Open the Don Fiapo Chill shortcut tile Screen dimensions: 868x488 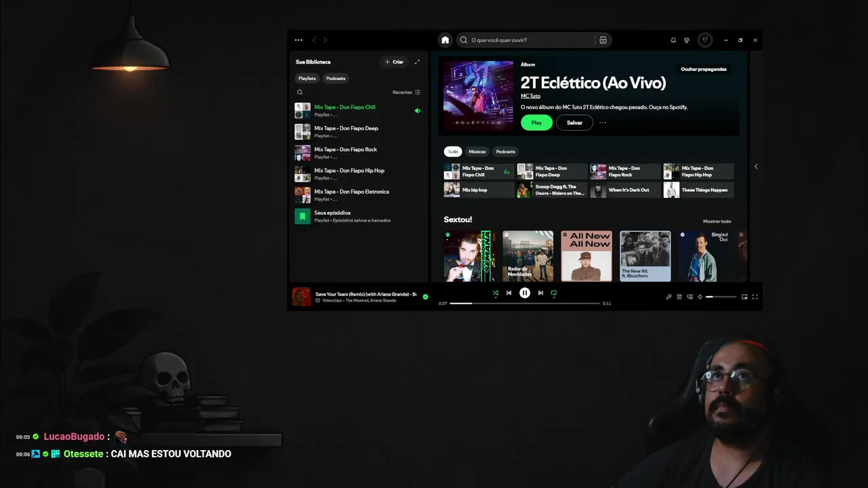point(479,171)
